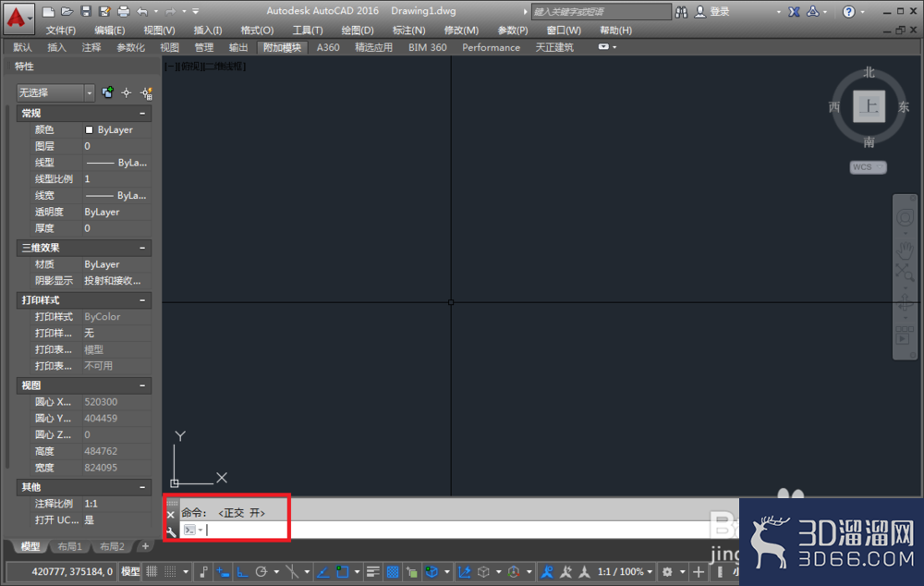
Task: Click the 线宽 ByLayer line sample
Action: coord(100,196)
